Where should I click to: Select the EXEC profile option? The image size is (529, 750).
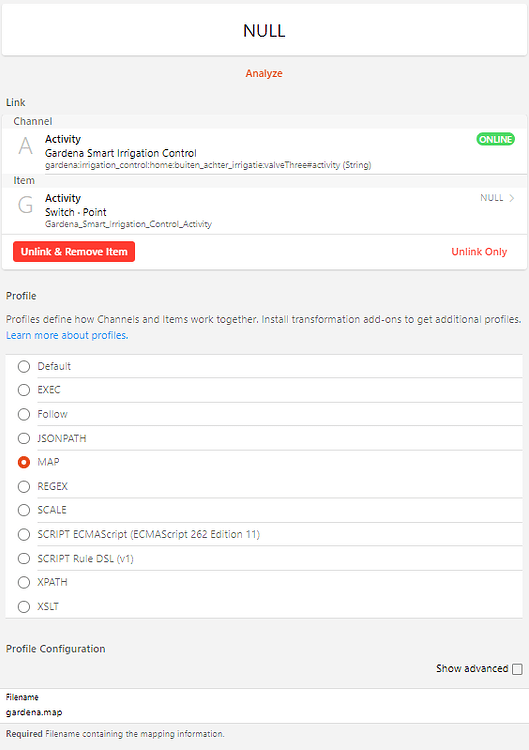coord(24,390)
